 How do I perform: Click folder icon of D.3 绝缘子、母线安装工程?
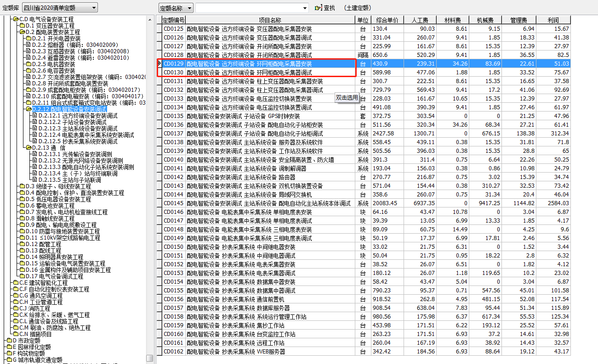[x=22, y=186]
